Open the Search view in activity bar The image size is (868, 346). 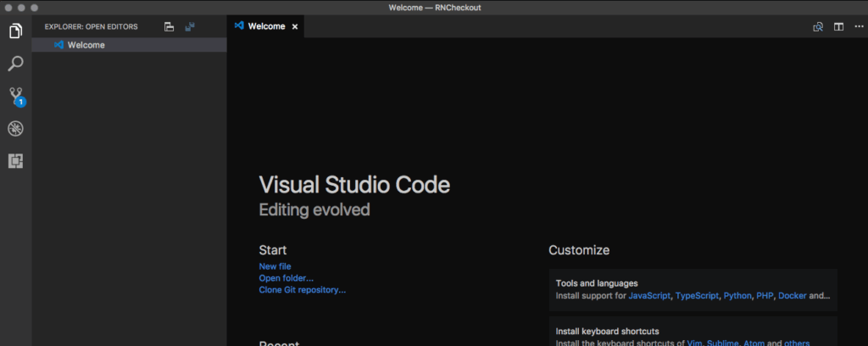click(15, 64)
